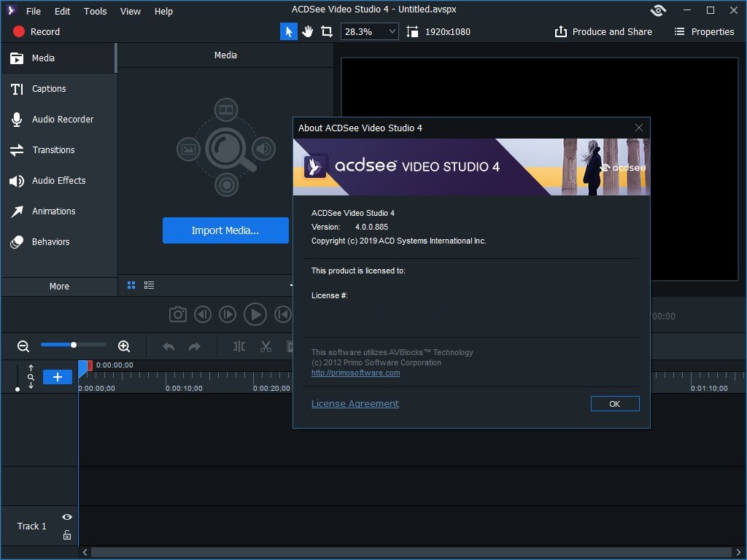Undo the last action
Viewport: 747px width, 560px height.
(x=169, y=346)
